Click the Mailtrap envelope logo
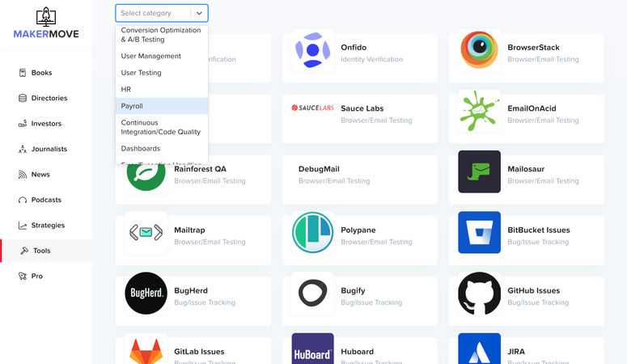 coord(146,232)
